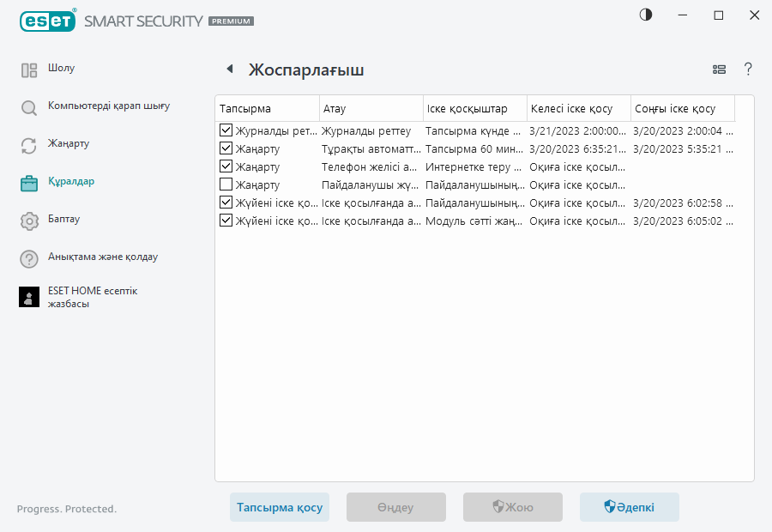Click the ESET logo in top left

pos(47,21)
